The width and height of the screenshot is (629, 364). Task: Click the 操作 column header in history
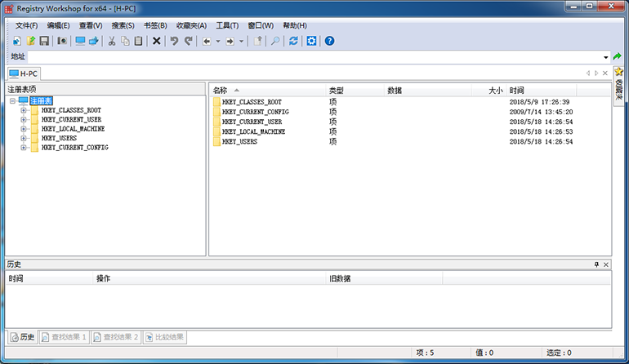pos(210,278)
